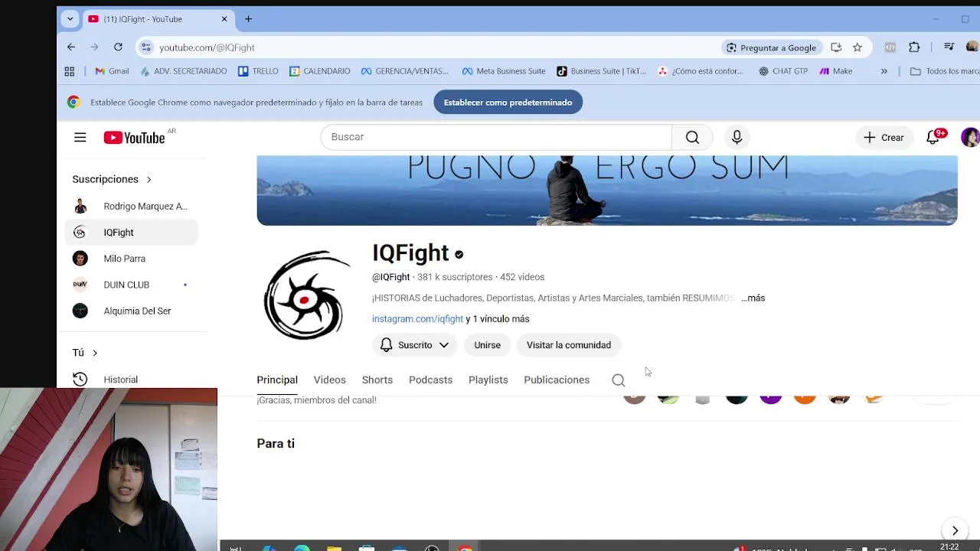The image size is (980, 551).
Task: Open CALENDARIO bookmark
Action: (x=319, y=71)
